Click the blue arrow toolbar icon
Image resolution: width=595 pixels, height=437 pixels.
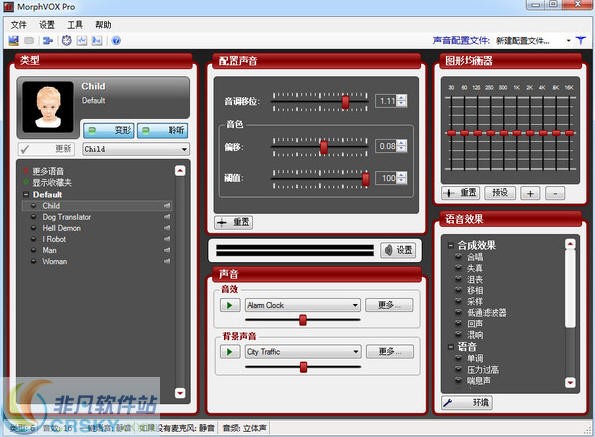coord(48,40)
